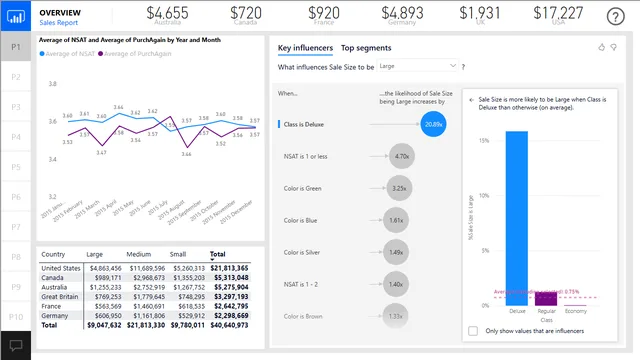
Task: Go to page P8
Action: pyautogui.click(x=16, y=257)
